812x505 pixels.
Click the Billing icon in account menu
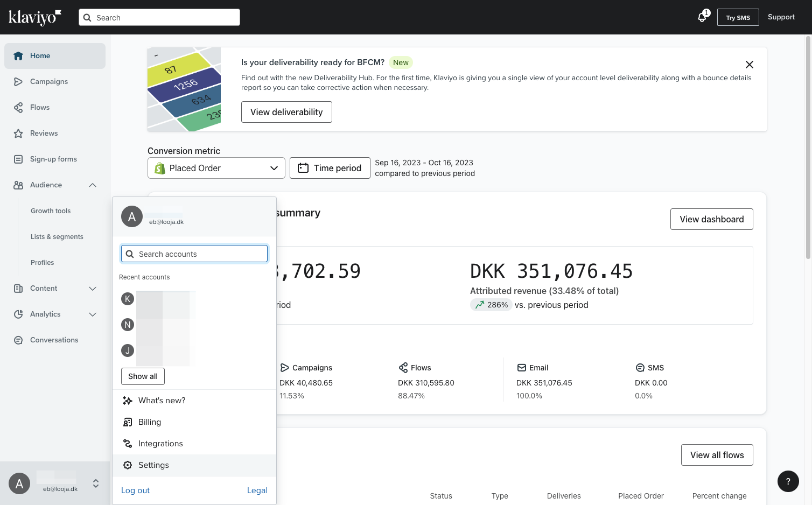tap(128, 422)
